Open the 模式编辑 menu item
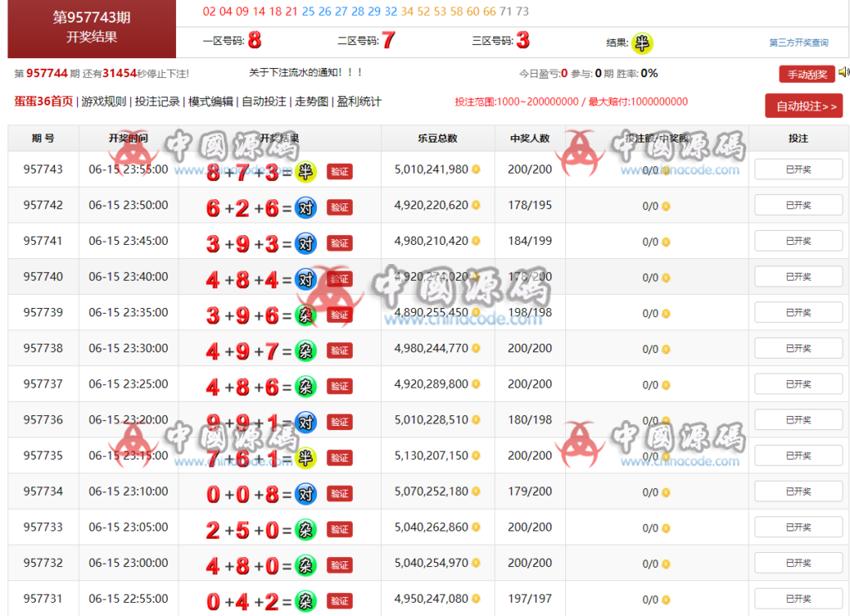The image size is (850, 616). click(x=210, y=101)
